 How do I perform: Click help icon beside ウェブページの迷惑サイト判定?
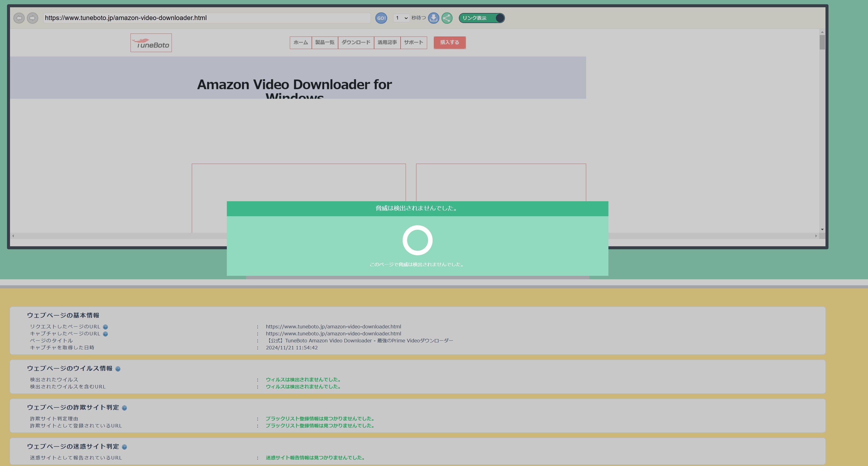[124, 447]
